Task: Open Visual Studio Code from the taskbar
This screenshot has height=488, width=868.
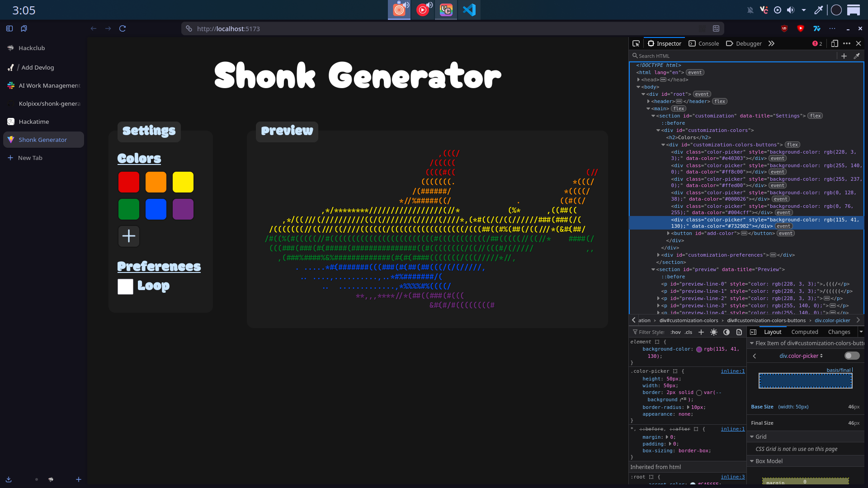Action: point(469,10)
